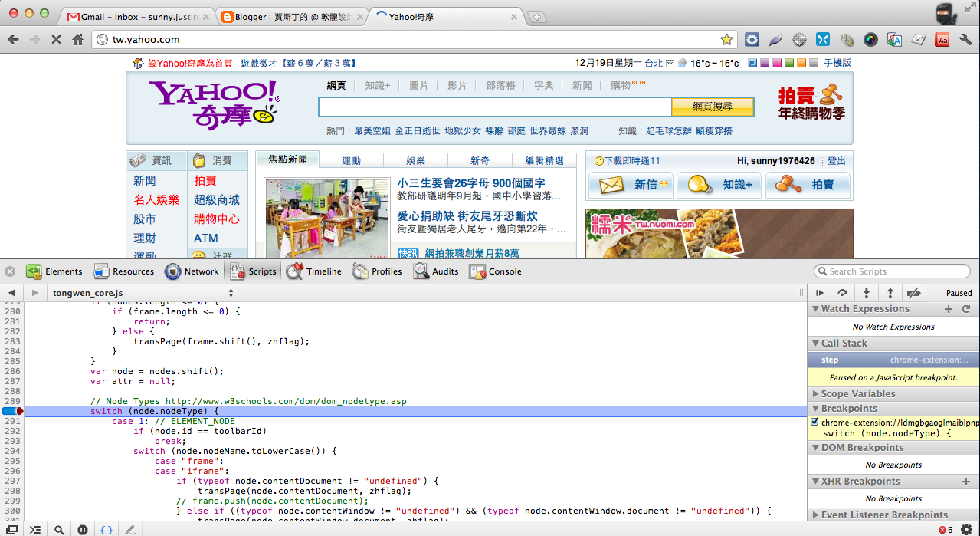
Task: Close the DevTools panel
Action: [10, 271]
